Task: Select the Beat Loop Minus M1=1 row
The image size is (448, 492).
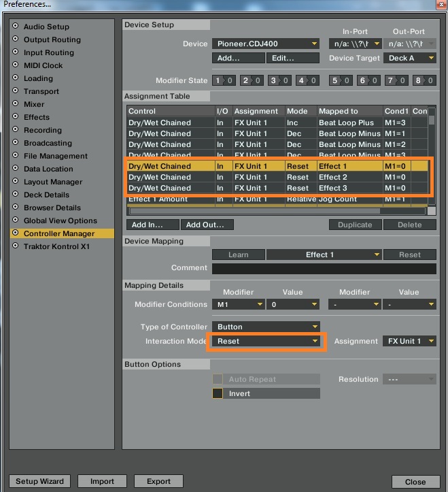Action: [277, 133]
